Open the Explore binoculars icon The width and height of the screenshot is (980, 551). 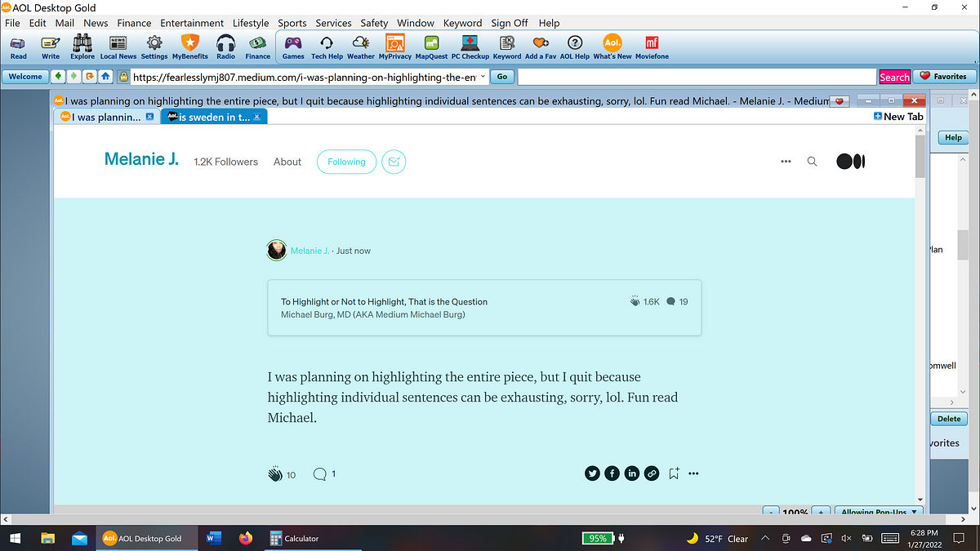coord(82,47)
